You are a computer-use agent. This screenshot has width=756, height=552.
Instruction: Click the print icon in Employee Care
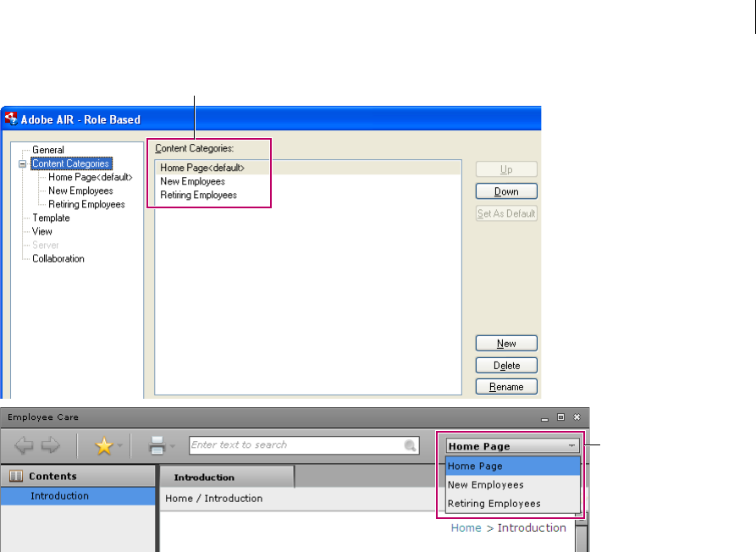157,445
